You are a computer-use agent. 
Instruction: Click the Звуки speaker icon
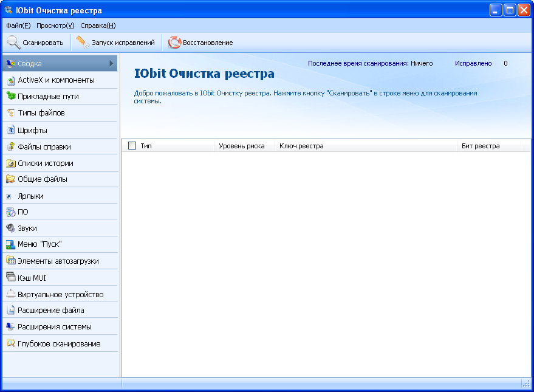[11, 228]
